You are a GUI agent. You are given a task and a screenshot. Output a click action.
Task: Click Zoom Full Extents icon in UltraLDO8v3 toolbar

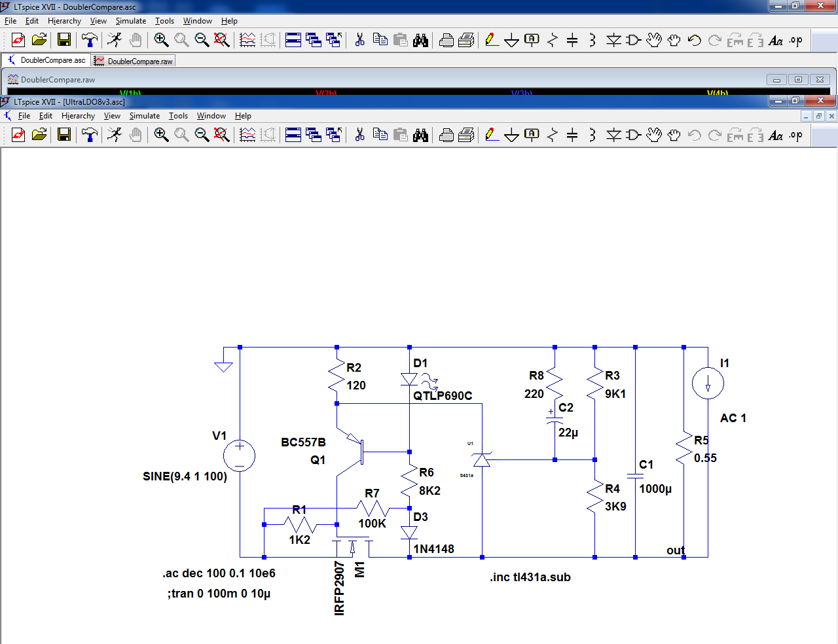[x=222, y=135]
